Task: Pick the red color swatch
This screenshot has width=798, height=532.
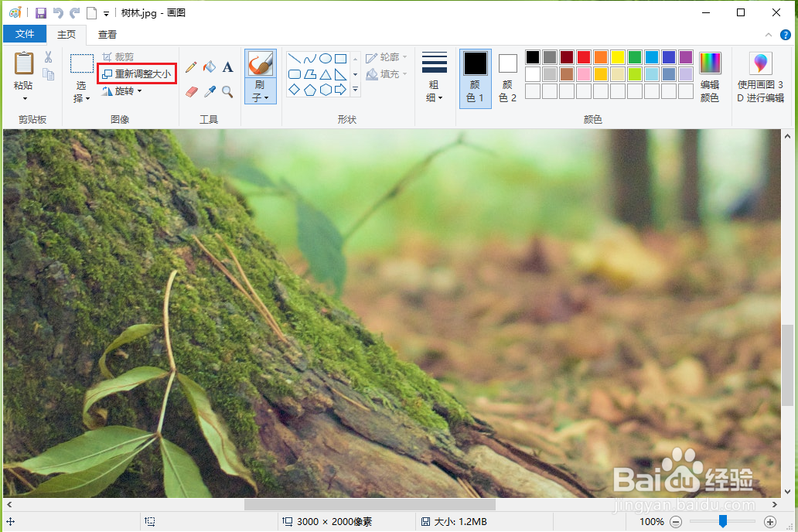Action: pos(584,57)
